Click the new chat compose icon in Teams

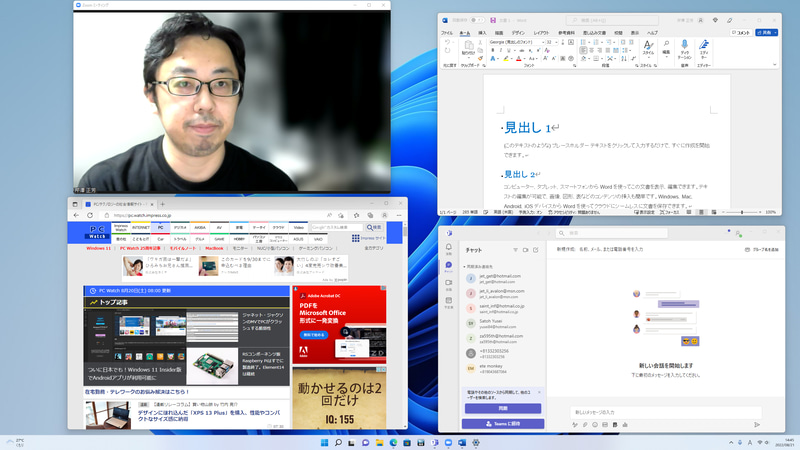click(536, 250)
